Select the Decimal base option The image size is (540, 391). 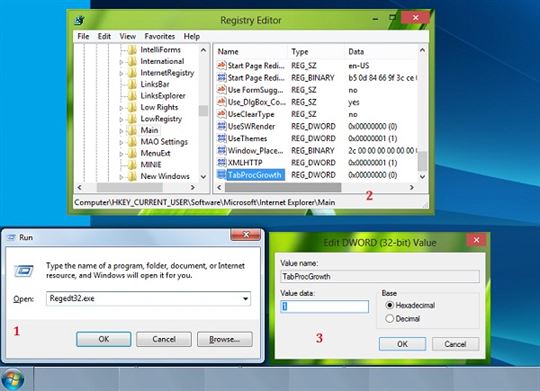tap(390, 319)
